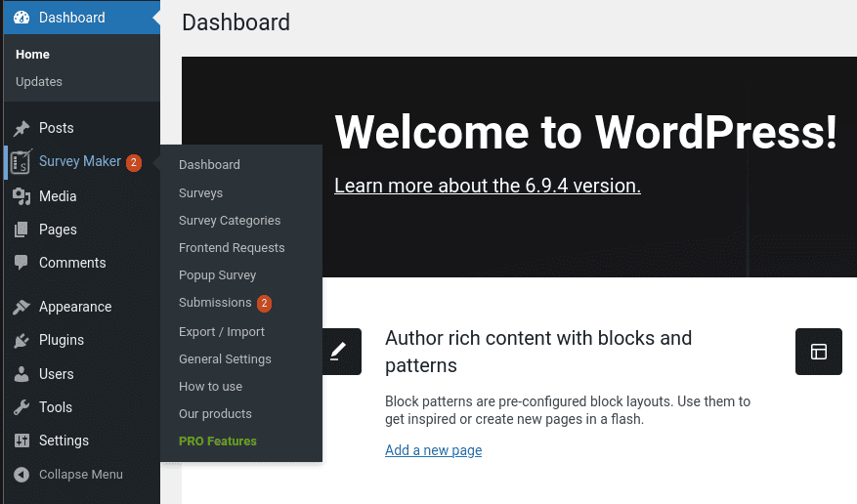This screenshot has width=857, height=504.
Task: Go to Home under Dashboard
Action: click(x=33, y=55)
